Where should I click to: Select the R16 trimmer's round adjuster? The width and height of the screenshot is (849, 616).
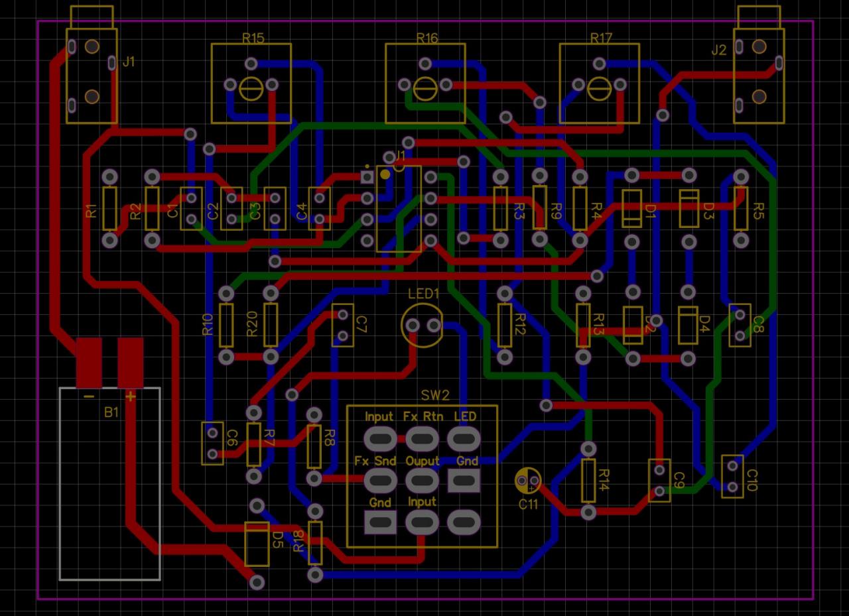pyautogui.click(x=425, y=88)
